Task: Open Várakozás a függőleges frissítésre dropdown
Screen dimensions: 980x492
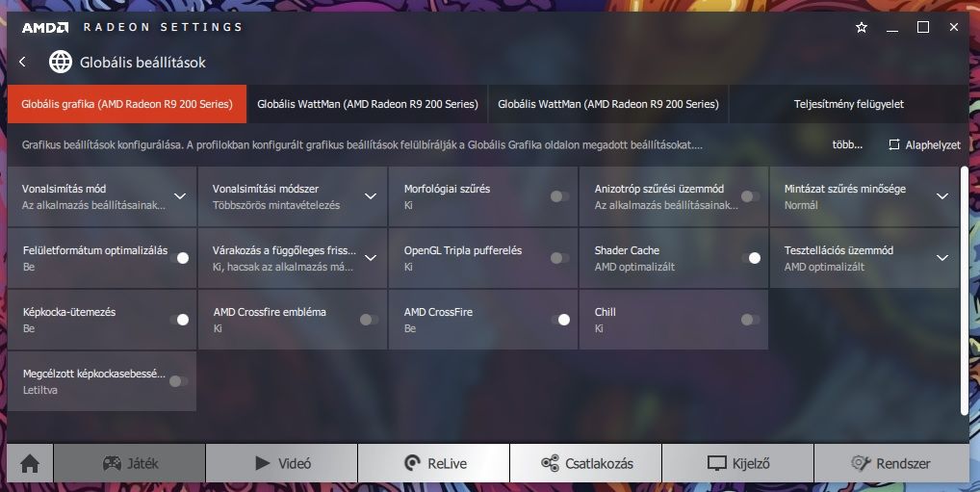Action: tap(371, 258)
